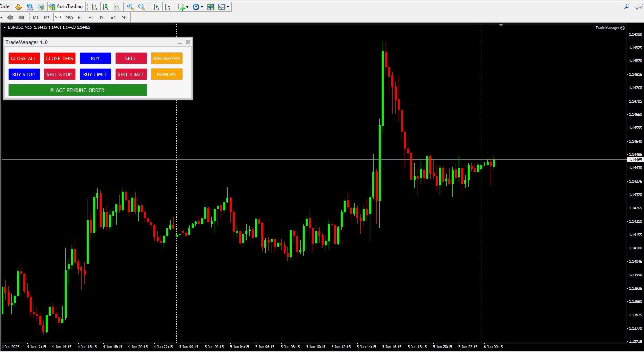This screenshot has width=644, height=352.
Task: Select the H1 timeframe
Action: click(80, 17)
